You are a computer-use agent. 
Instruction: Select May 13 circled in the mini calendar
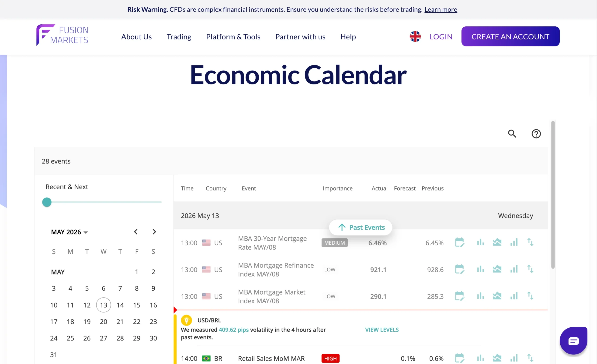pyautogui.click(x=104, y=305)
